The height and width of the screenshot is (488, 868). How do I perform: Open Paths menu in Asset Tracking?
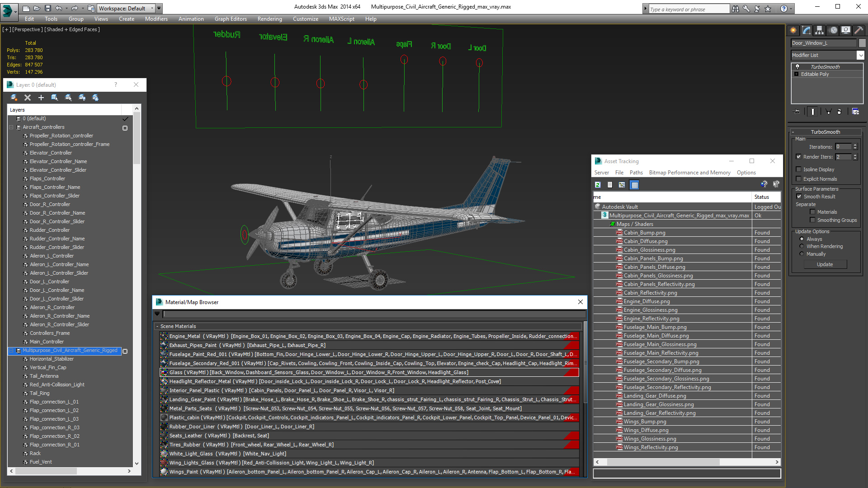[636, 173]
